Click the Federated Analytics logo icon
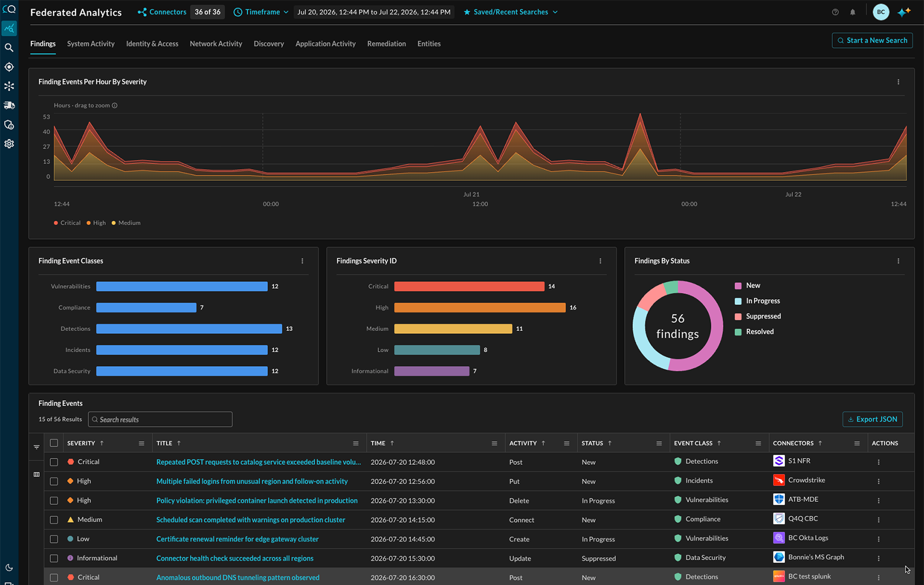924x585 pixels. click(x=9, y=9)
